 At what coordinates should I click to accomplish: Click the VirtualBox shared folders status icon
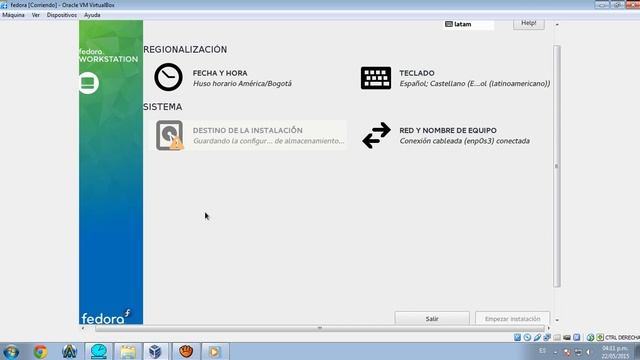[557, 337]
